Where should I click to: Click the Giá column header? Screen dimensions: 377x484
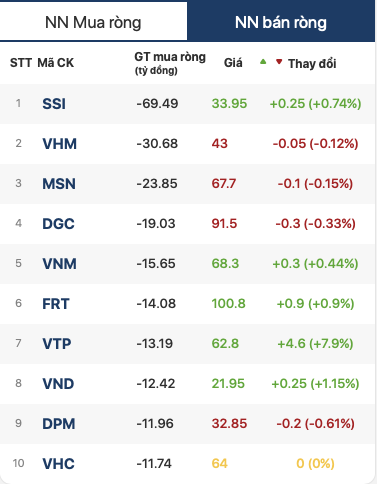coord(233,63)
